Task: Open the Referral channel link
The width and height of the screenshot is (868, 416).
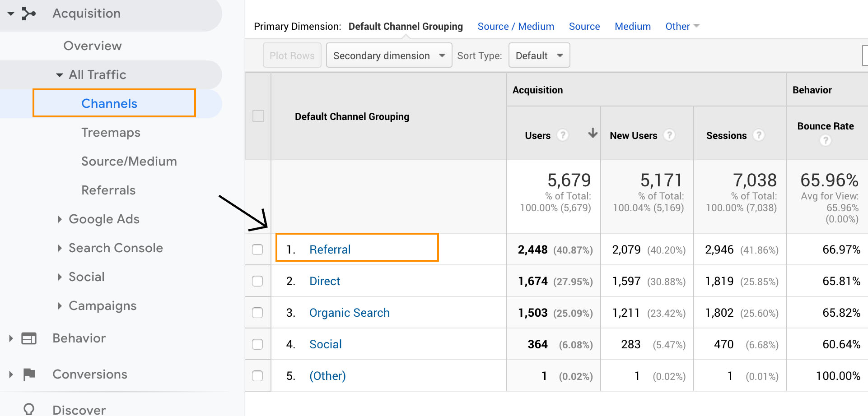Action: coord(330,250)
